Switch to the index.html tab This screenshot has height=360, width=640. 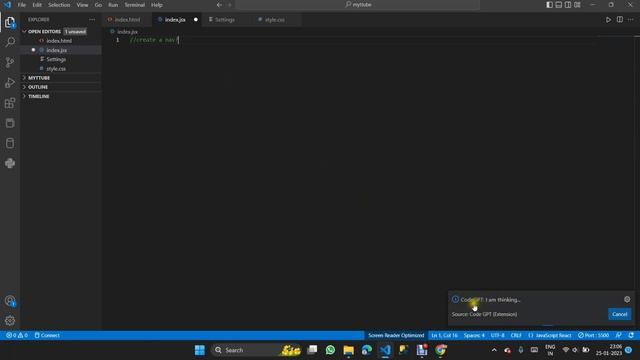127,20
